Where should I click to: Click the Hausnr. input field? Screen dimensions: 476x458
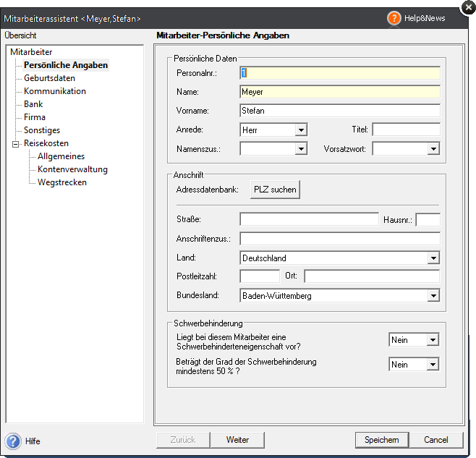[x=428, y=219]
